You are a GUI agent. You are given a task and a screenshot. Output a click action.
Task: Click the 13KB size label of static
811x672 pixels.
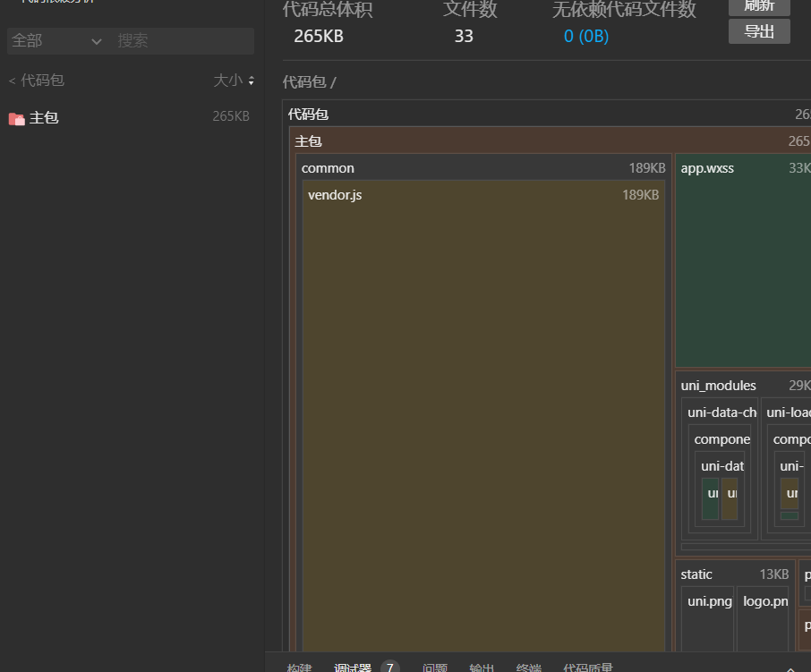click(774, 574)
